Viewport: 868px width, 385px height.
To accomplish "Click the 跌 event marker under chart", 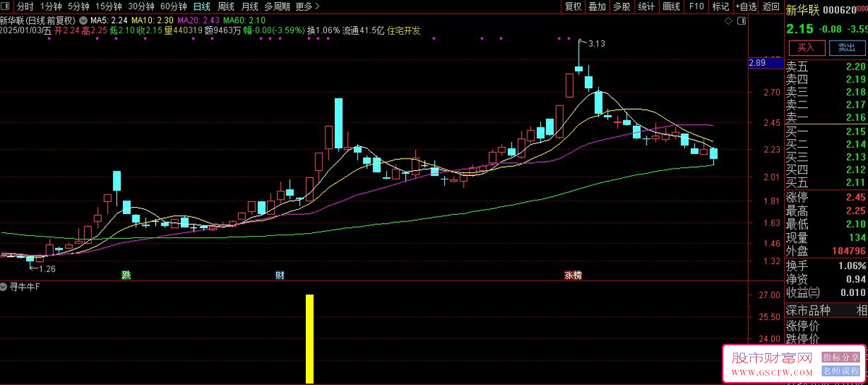I will point(127,275).
